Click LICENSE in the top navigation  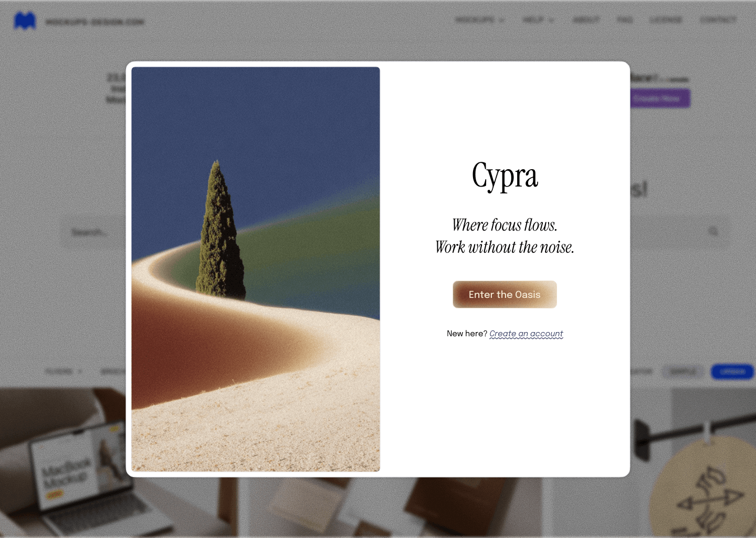(x=665, y=20)
